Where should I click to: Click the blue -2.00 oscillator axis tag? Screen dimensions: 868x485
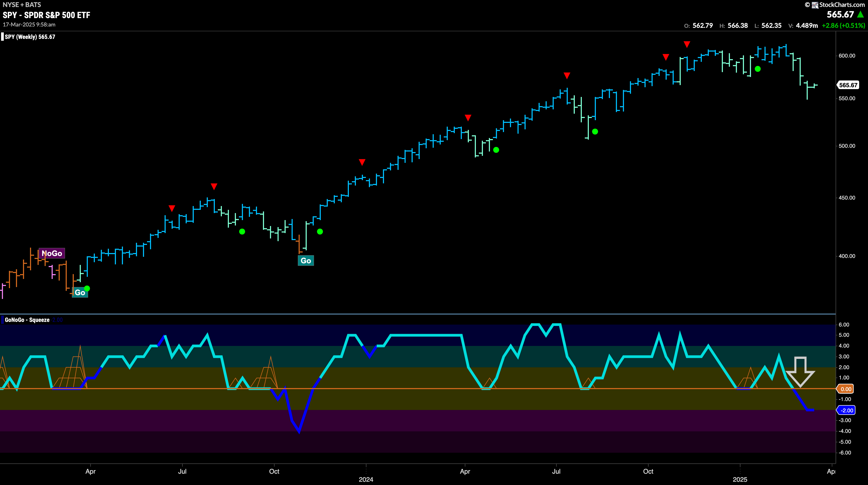click(846, 410)
